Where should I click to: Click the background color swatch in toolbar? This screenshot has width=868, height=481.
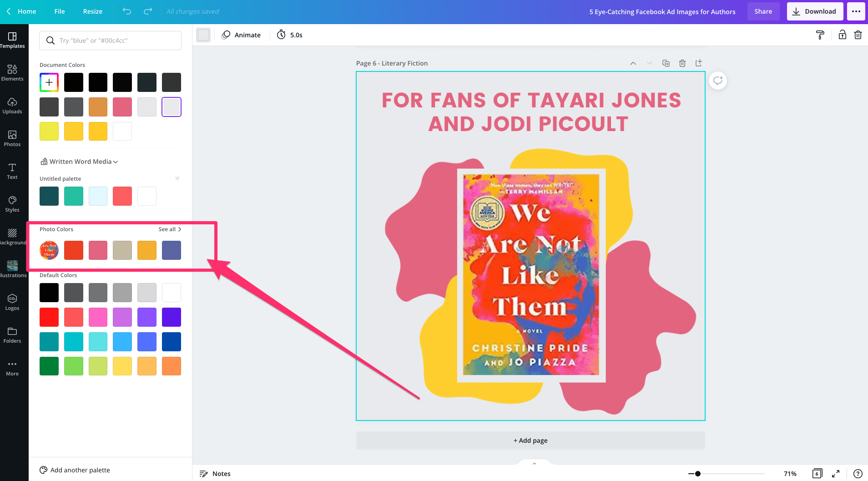tap(203, 35)
